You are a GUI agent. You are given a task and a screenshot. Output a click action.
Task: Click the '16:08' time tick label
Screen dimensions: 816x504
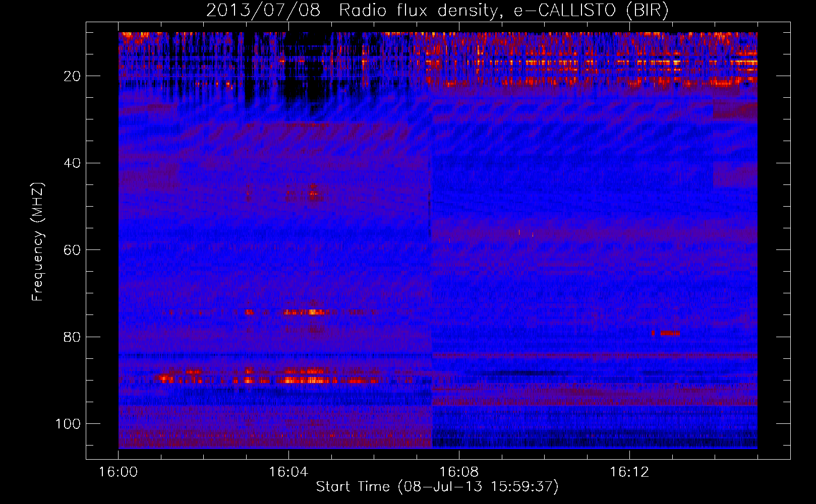459,472
